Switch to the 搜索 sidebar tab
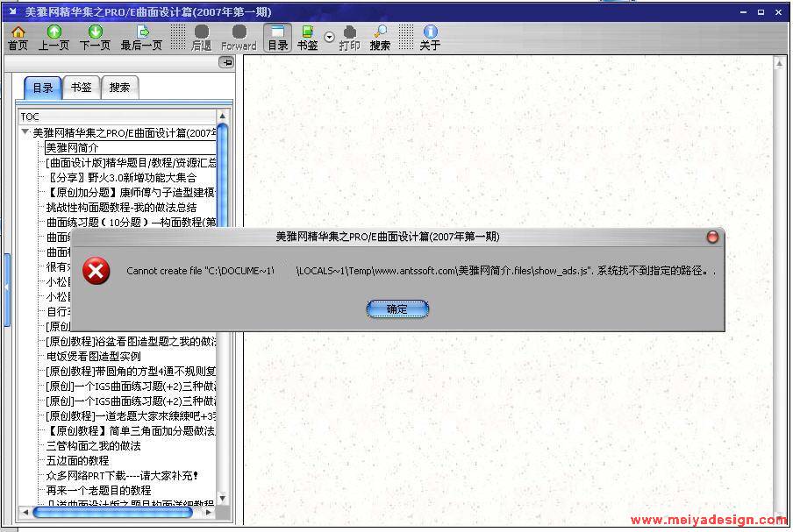The image size is (793, 532). (120, 88)
